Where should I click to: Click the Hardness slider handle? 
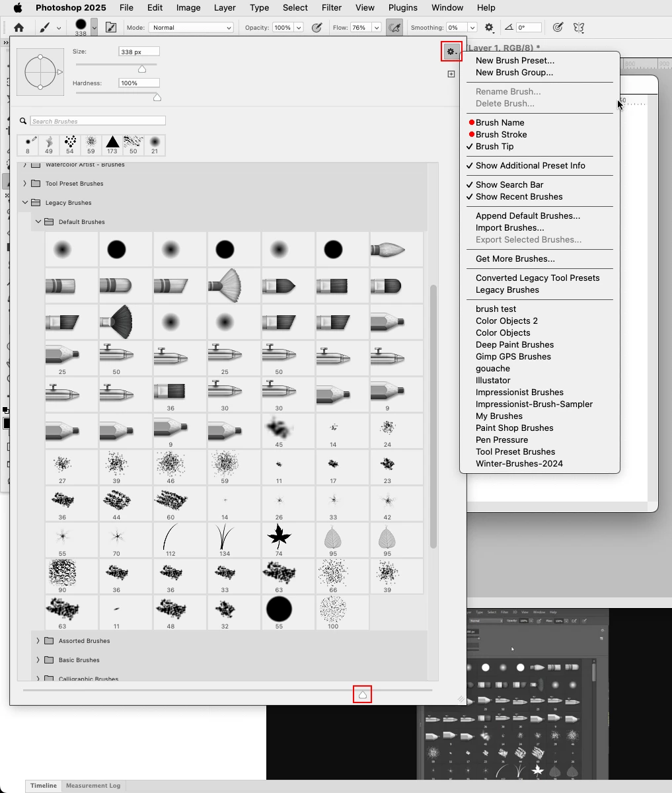[x=157, y=97]
